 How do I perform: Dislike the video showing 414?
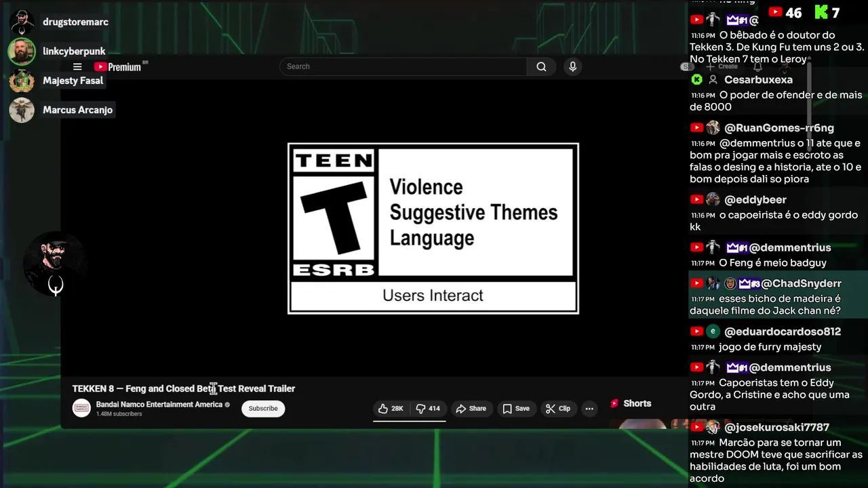[x=428, y=409]
